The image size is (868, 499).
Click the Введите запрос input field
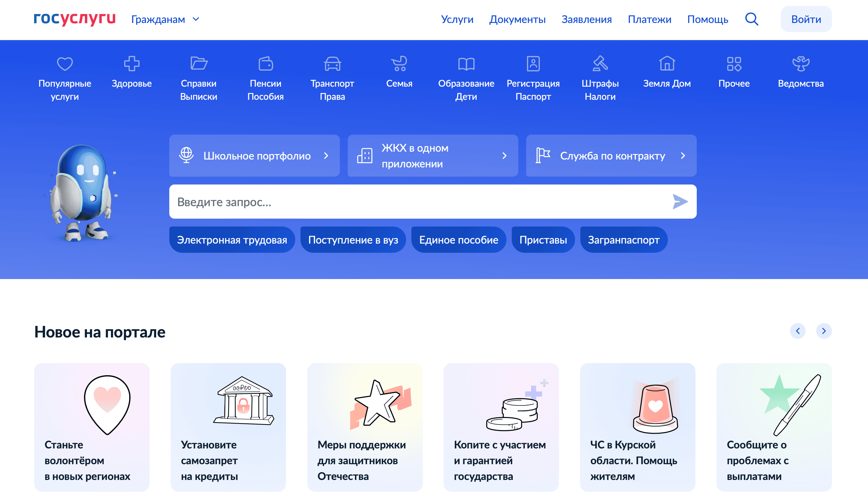click(418, 202)
